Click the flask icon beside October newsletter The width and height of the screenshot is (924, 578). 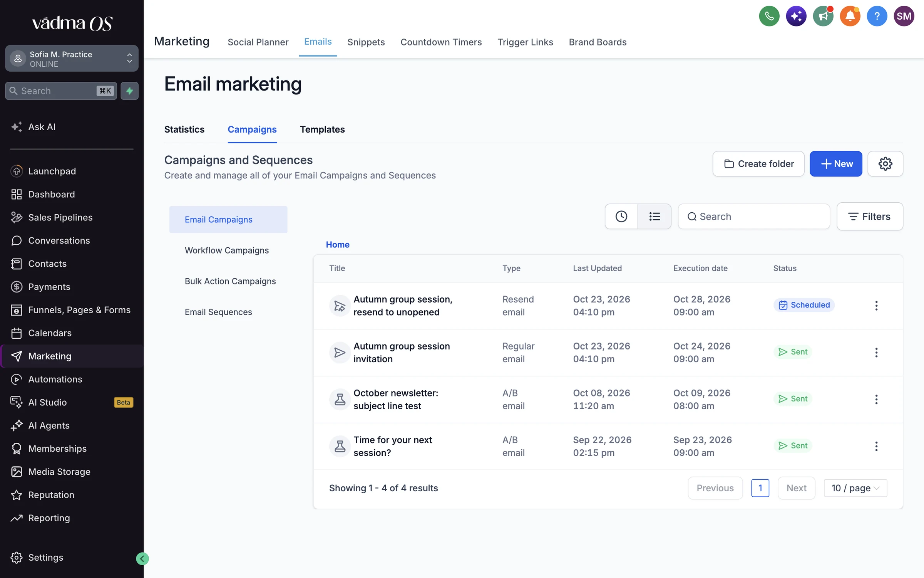340,399
